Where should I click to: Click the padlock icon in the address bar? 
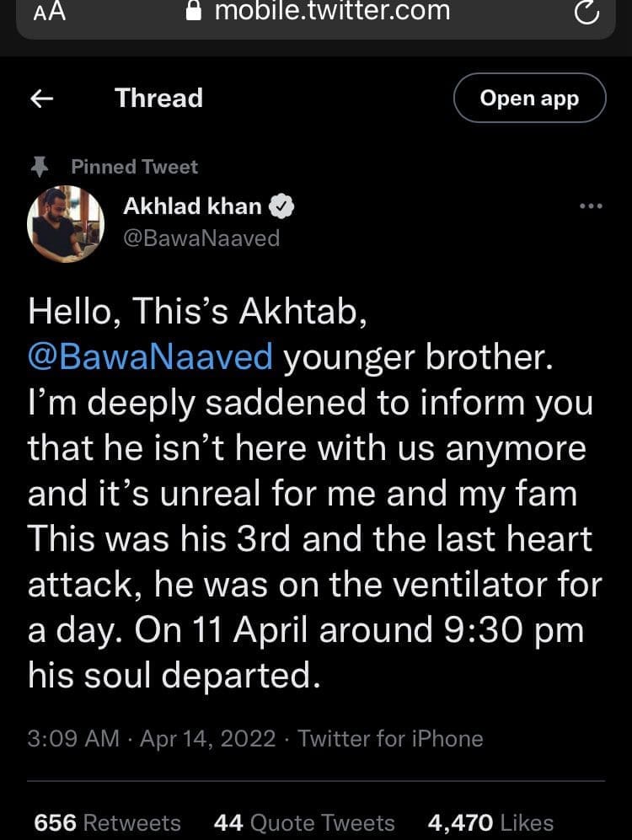[195, 11]
